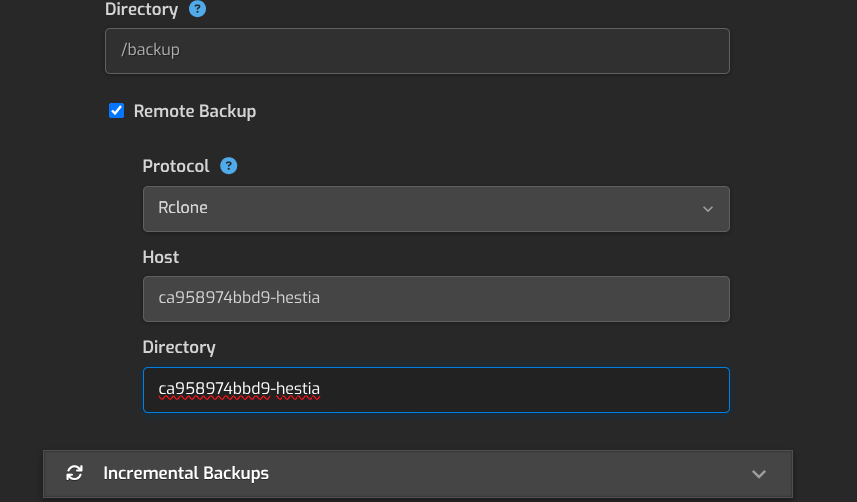
Task: Click the Remote Backup label text
Action: (x=195, y=111)
